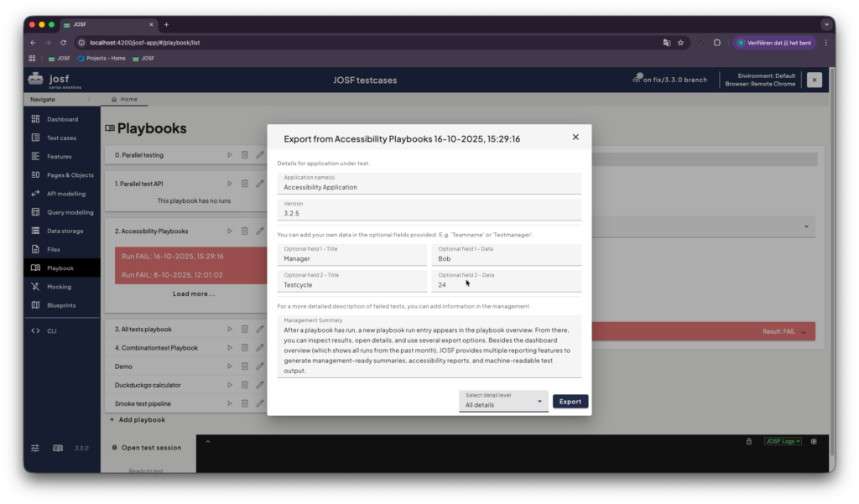The image size is (859, 504).
Task: Click the settings sliders icon at sidebar bottom
Action: click(x=35, y=448)
